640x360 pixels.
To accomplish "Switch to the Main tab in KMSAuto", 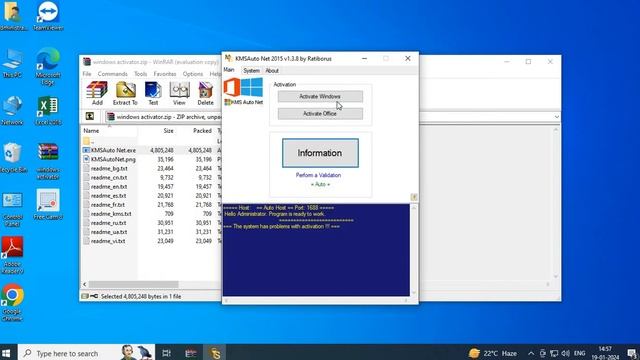I will tap(229, 70).
